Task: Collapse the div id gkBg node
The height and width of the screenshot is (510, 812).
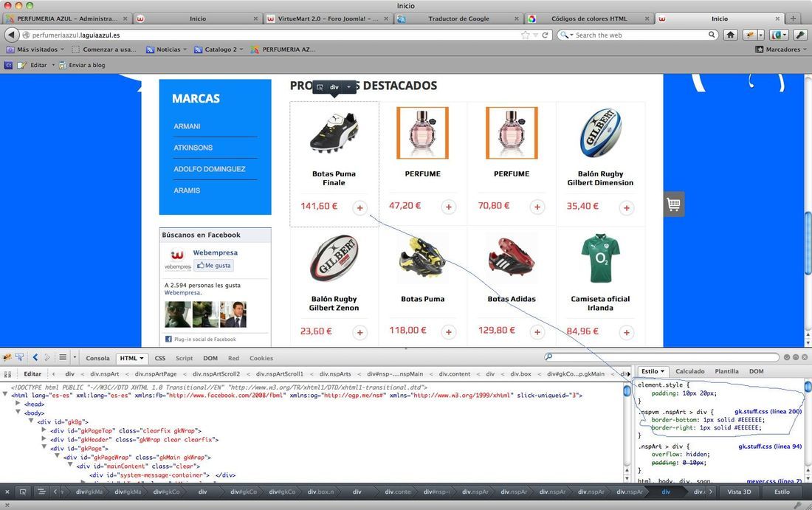Action: pos(30,421)
